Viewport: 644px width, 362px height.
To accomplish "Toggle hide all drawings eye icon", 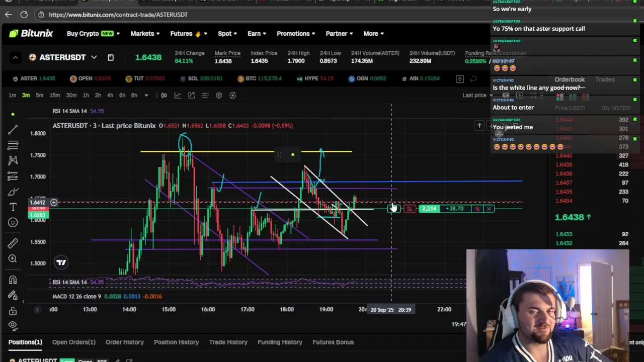I will (13, 325).
